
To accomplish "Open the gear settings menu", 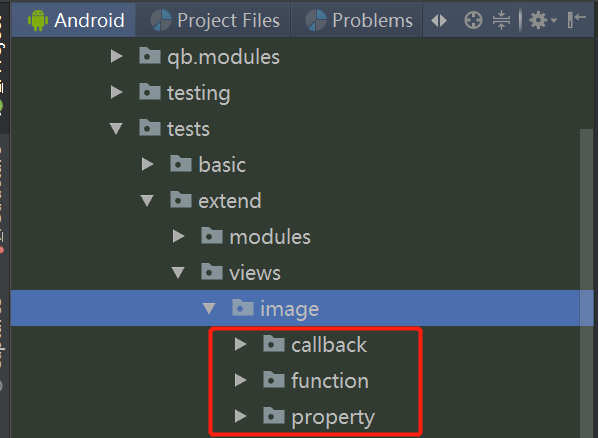I will (x=542, y=20).
